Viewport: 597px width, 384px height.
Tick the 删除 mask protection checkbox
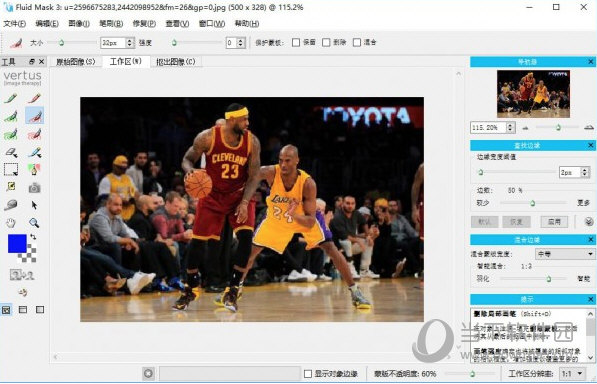(x=326, y=42)
